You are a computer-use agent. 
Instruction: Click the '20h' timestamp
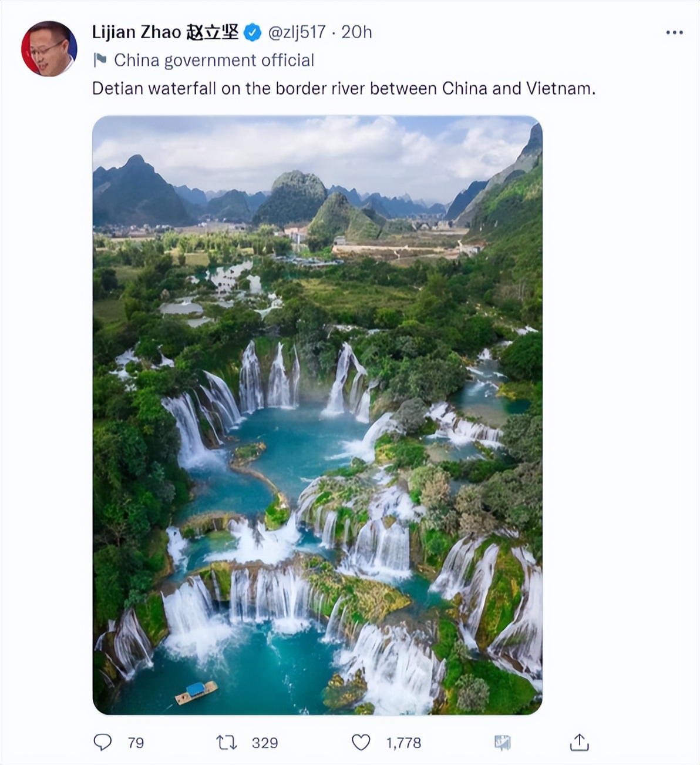pos(356,32)
